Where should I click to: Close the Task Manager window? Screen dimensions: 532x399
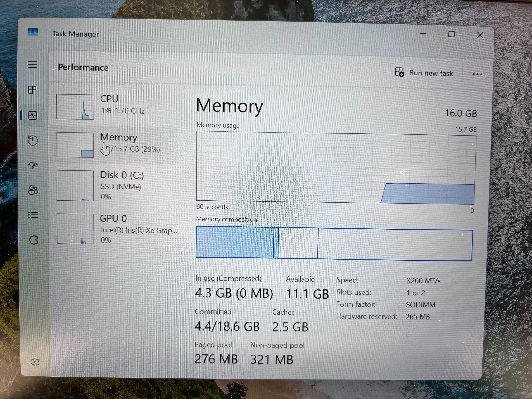pyautogui.click(x=480, y=35)
